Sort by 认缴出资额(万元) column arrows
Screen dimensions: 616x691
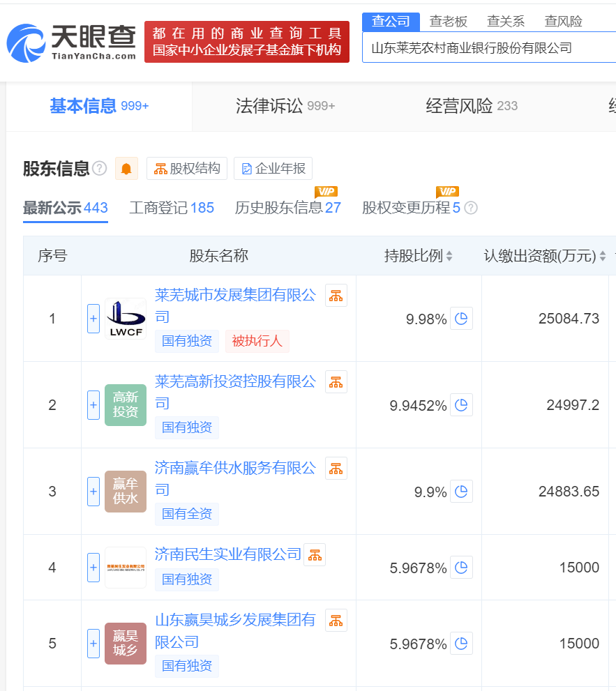click(x=603, y=256)
